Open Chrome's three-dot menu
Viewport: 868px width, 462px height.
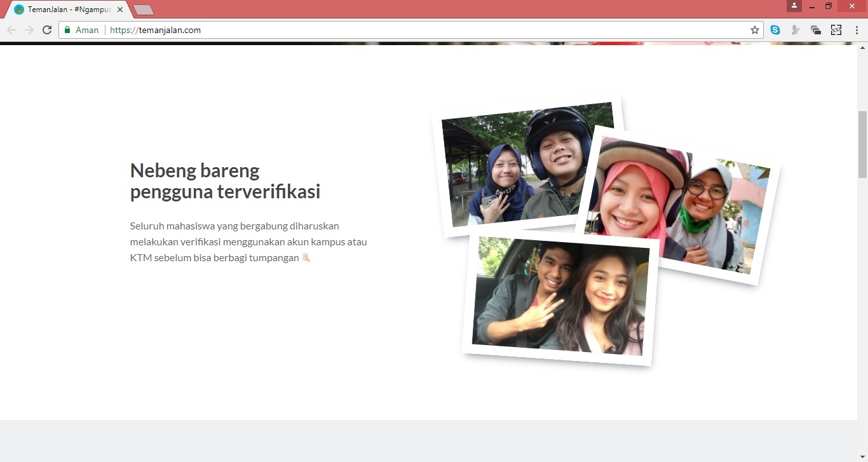[857, 30]
